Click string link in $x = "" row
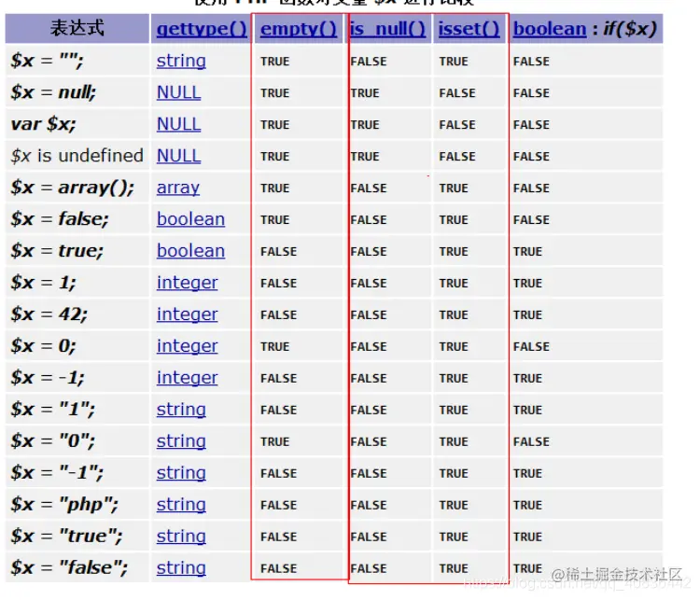Image resolution: width=700 pixels, height=600 pixels. click(181, 61)
